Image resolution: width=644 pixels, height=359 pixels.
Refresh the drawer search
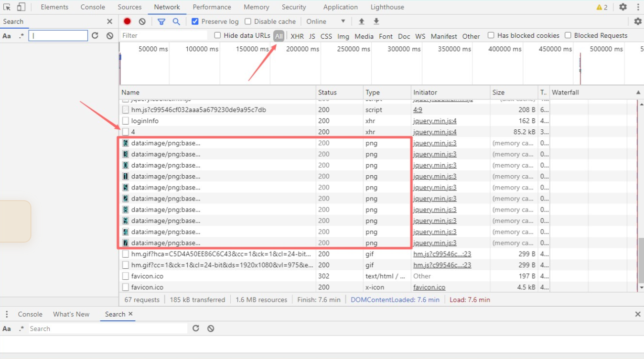pyautogui.click(x=195, y=328)
